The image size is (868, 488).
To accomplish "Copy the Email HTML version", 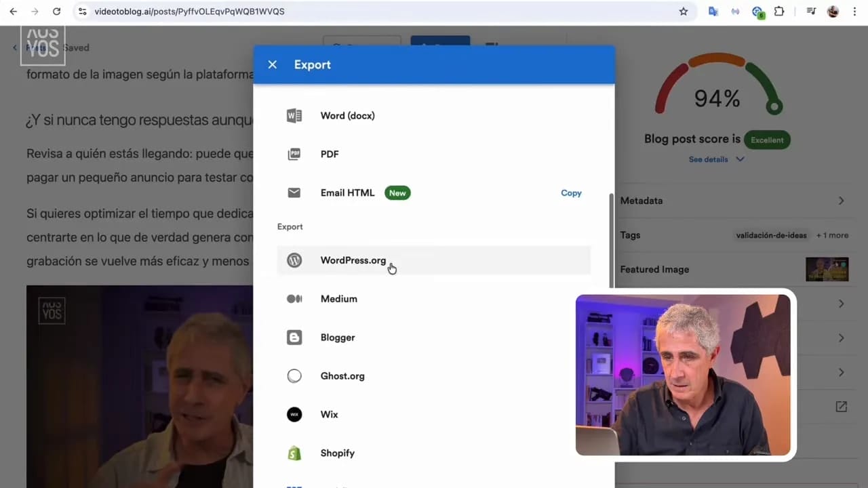I will tap(571, 193).
